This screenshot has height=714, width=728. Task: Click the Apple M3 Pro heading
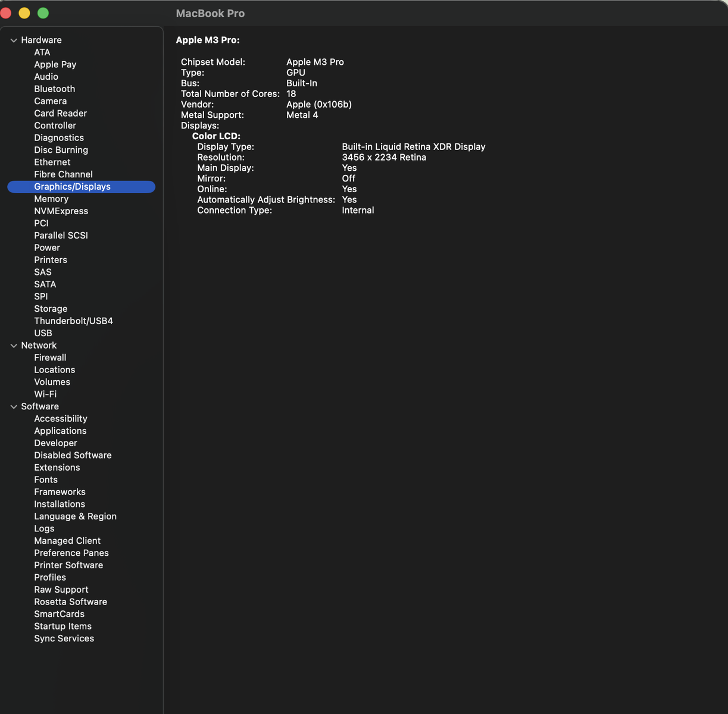tap(208, 40)
